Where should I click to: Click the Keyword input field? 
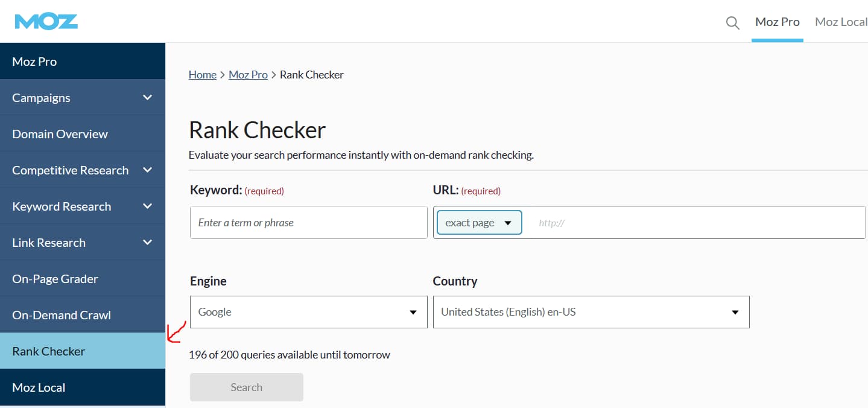(308, 223)
